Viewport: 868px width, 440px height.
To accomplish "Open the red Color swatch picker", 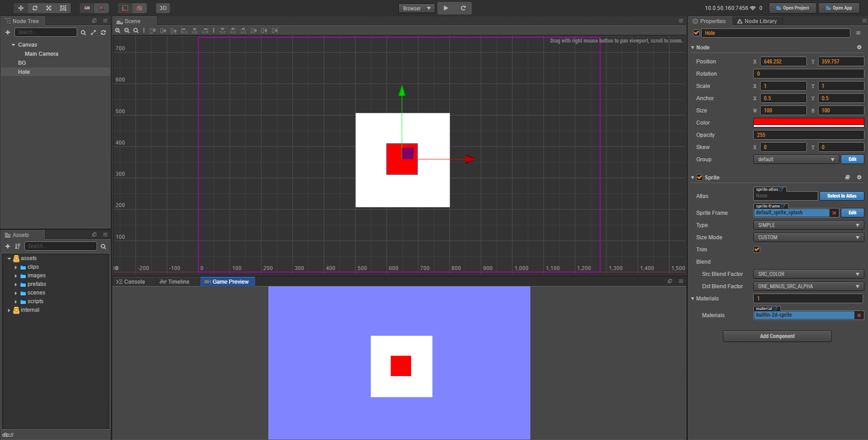I will (808, 123).
